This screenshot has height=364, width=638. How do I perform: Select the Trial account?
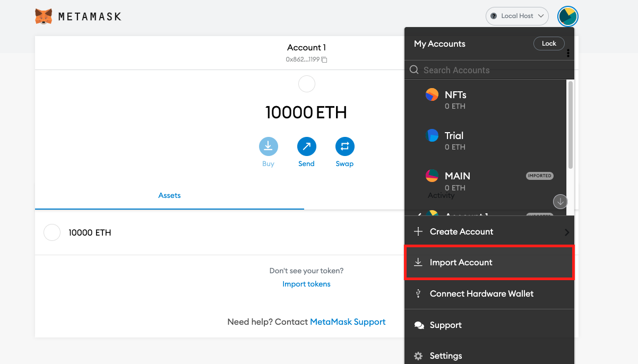[486, 141]
